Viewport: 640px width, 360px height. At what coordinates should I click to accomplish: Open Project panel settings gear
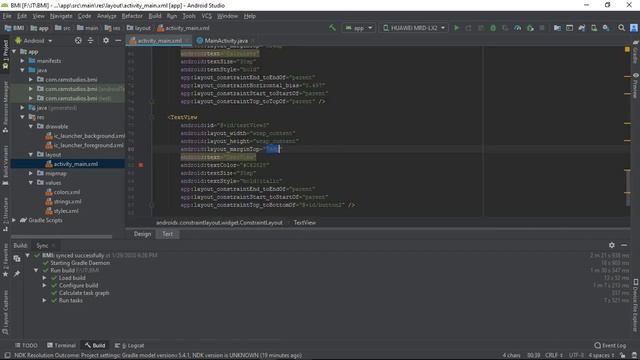[106, 40]
